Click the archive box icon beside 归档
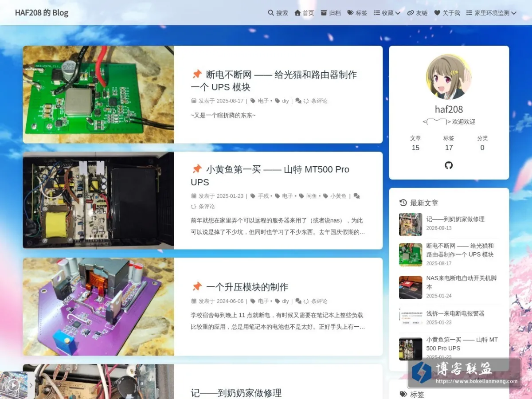 (x=324, y=13)
